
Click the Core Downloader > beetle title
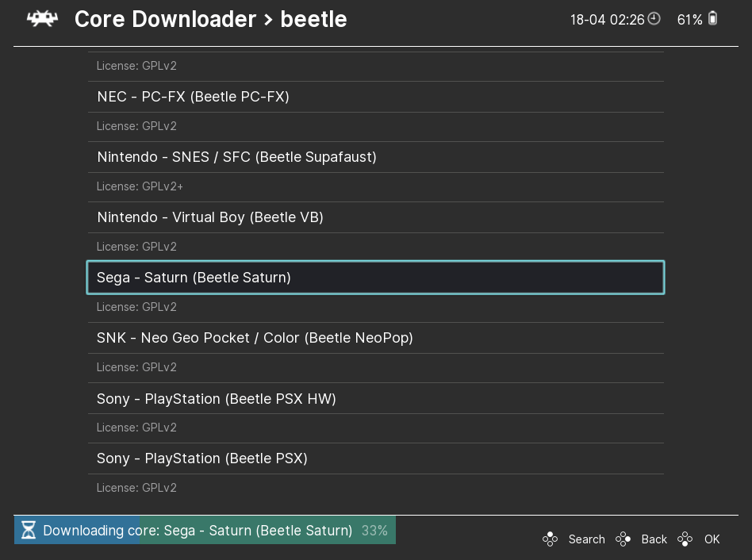[x=210, y=19]
